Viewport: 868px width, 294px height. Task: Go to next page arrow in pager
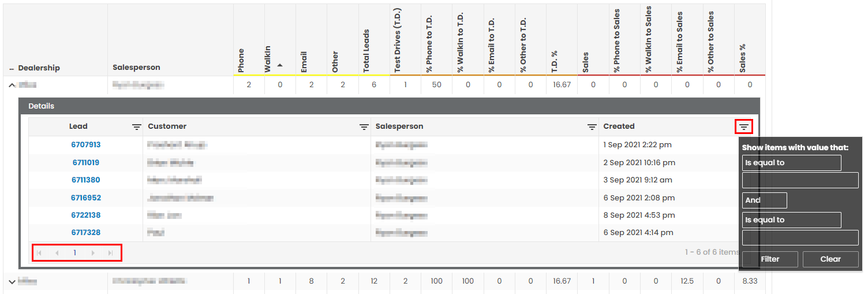click(93, 253)
